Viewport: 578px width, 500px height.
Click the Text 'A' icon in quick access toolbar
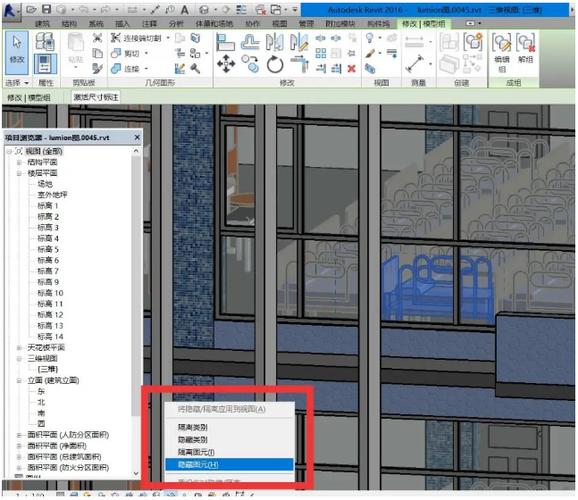[x=185, y=10]
